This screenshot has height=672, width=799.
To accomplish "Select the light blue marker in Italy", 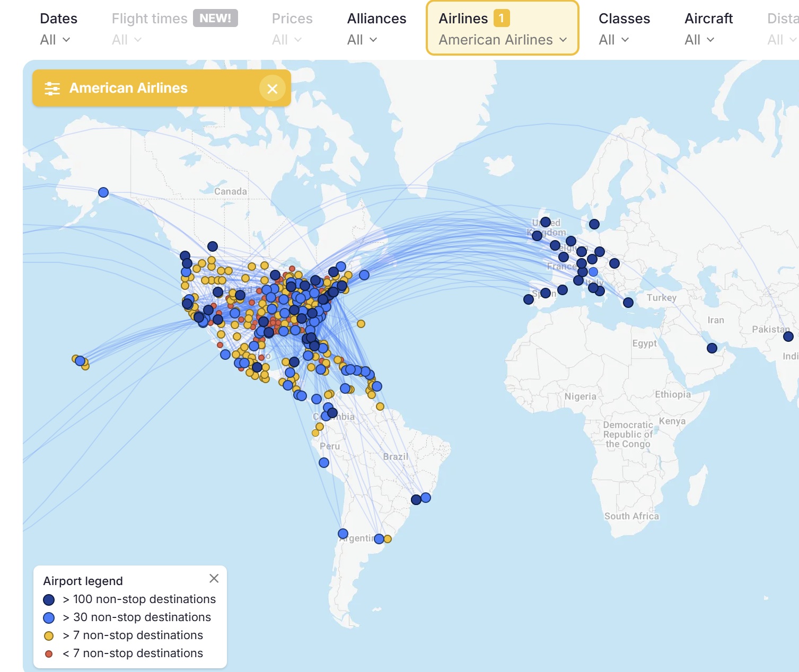I will coord(593,272).
